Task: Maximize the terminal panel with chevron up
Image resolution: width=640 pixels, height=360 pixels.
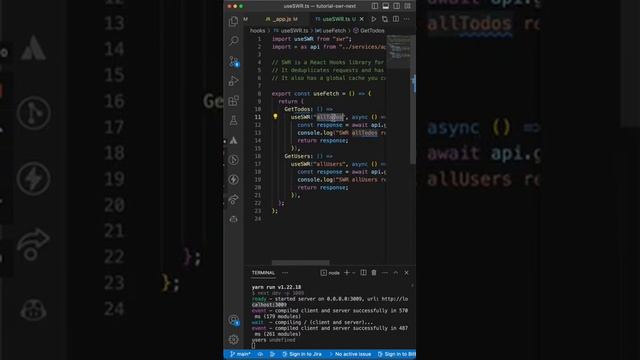Action: coord(396,273)
